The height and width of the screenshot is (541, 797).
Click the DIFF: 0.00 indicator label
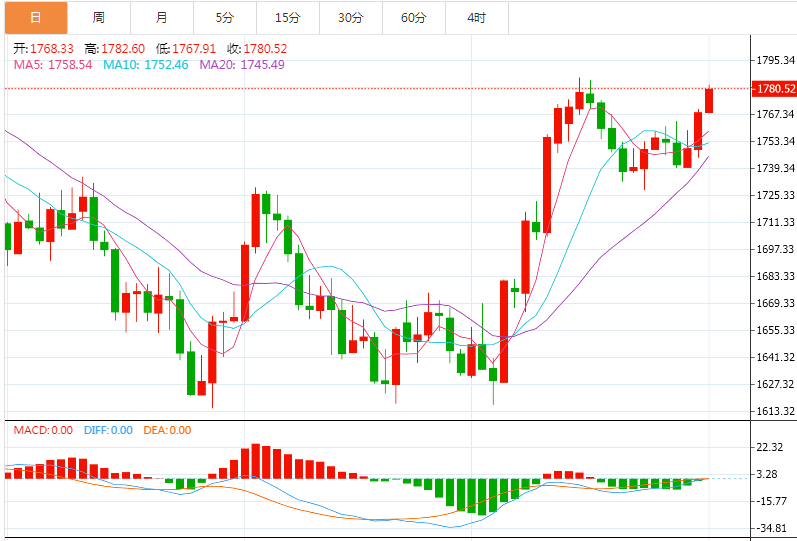(x=108, y=430)
